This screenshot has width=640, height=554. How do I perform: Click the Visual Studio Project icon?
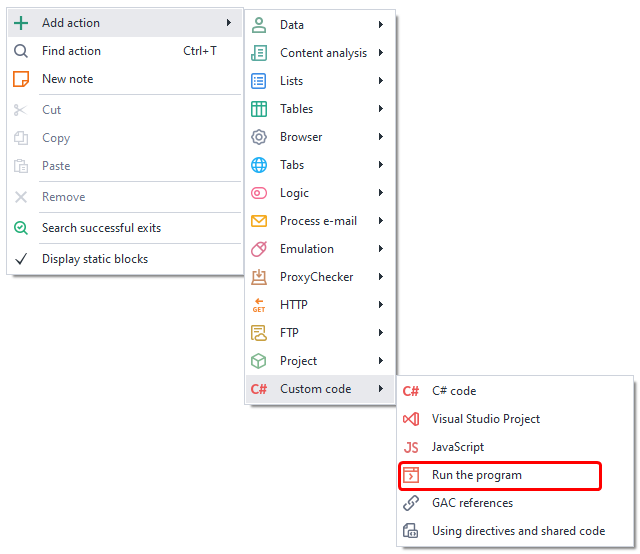coord(411,419)
